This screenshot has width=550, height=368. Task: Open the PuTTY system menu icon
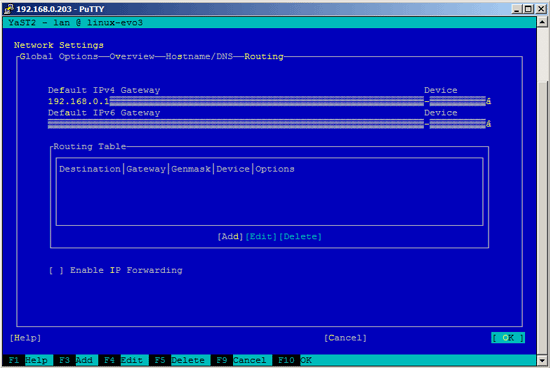(8, 9)
